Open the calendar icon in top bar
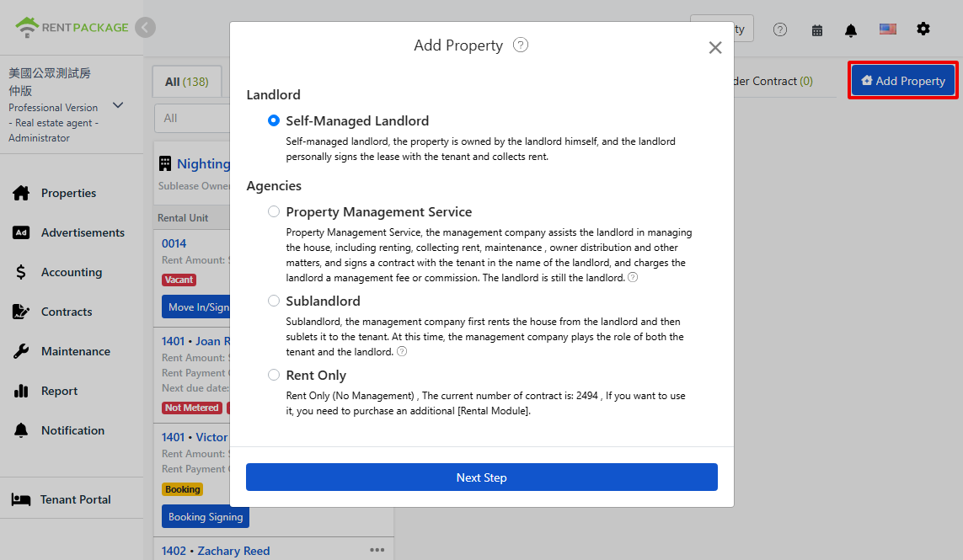 coord(817,30)
